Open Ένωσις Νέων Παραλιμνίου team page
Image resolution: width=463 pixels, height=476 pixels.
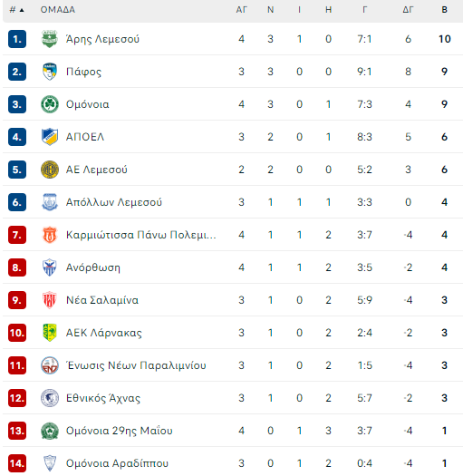pyautogui.click(x=136, y=365)
